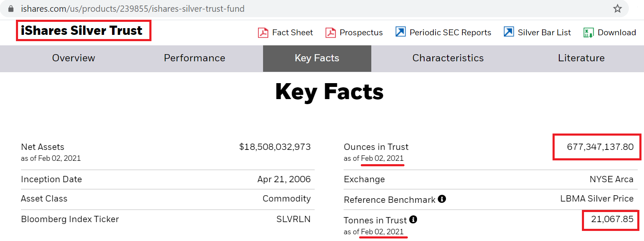Click the Silver Bar List arrow icon

click(x=509, y=32)
